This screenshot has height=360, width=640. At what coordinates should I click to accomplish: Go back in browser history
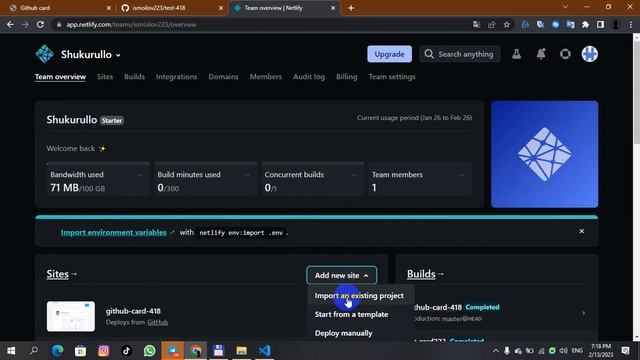coord(10,24)
